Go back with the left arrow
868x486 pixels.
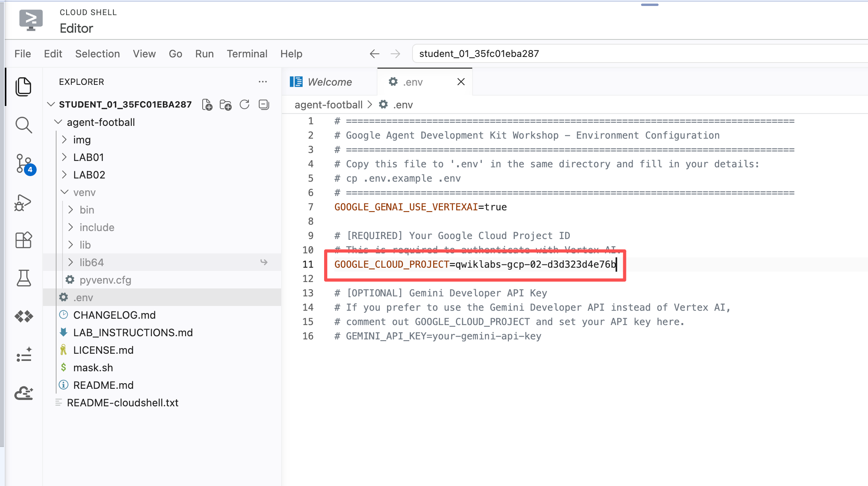[374, 54]
